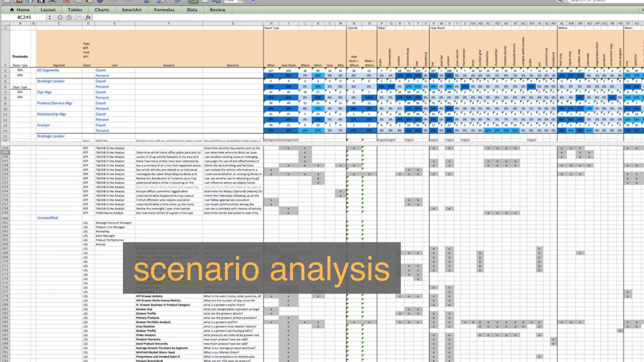
Task: Select column header G
Action: (233, 24)
